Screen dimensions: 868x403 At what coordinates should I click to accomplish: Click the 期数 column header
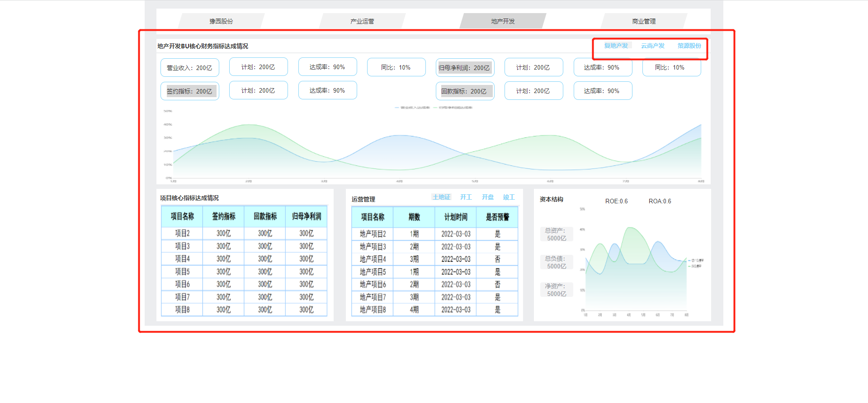coord(414,217)
